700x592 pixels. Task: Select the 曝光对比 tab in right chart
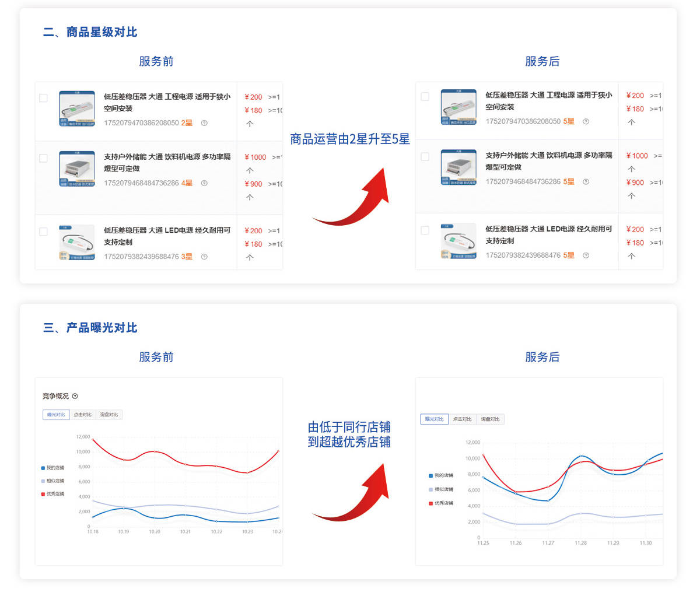(x=433, y=419)
